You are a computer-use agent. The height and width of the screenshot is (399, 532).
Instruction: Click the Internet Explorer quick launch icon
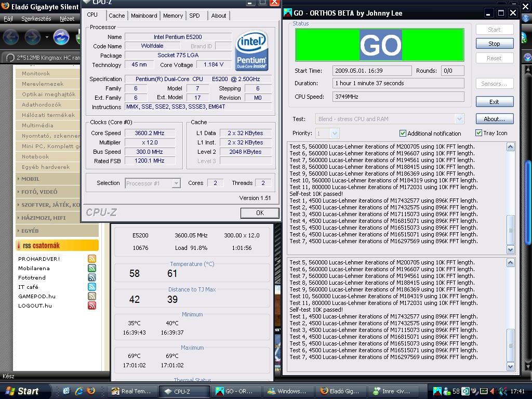pos(79,391)
